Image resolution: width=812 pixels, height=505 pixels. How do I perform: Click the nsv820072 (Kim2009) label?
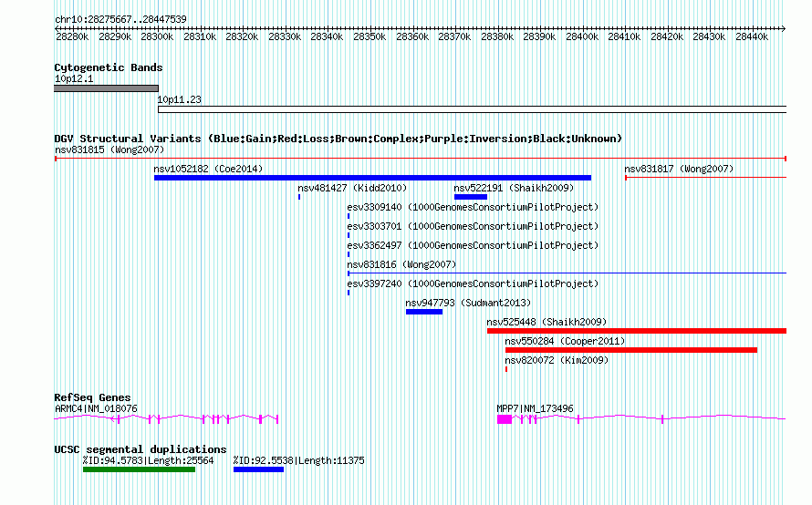click(x=557, y=360)
